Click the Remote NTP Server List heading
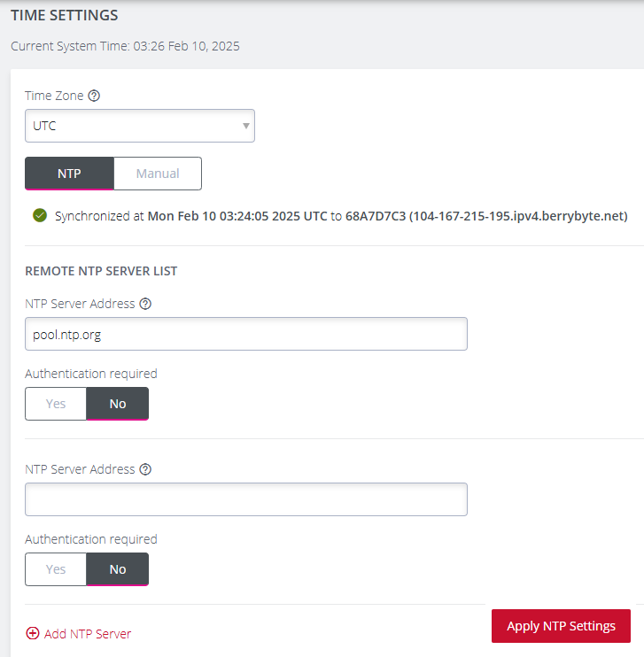This screenshot has width=644, height=657. pyautogui.click(x=101, y=271)
